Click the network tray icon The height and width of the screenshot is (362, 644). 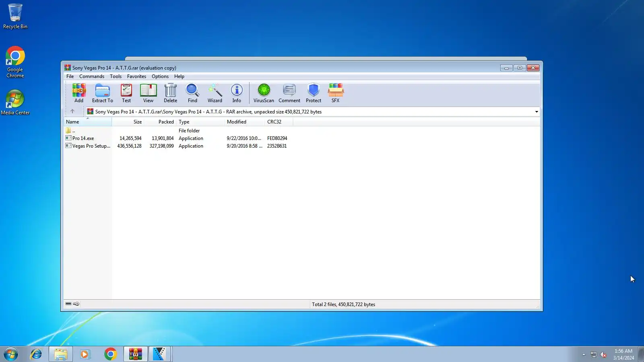pos(593,354)
